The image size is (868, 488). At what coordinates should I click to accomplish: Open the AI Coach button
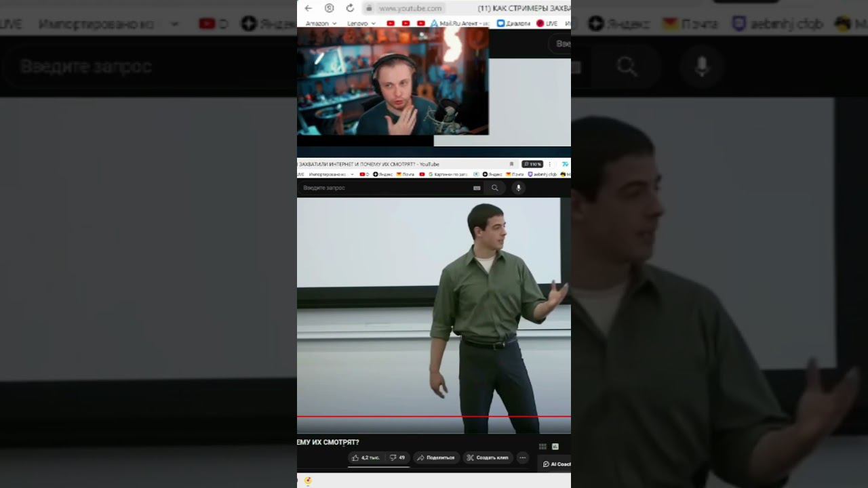pos(556,464)
